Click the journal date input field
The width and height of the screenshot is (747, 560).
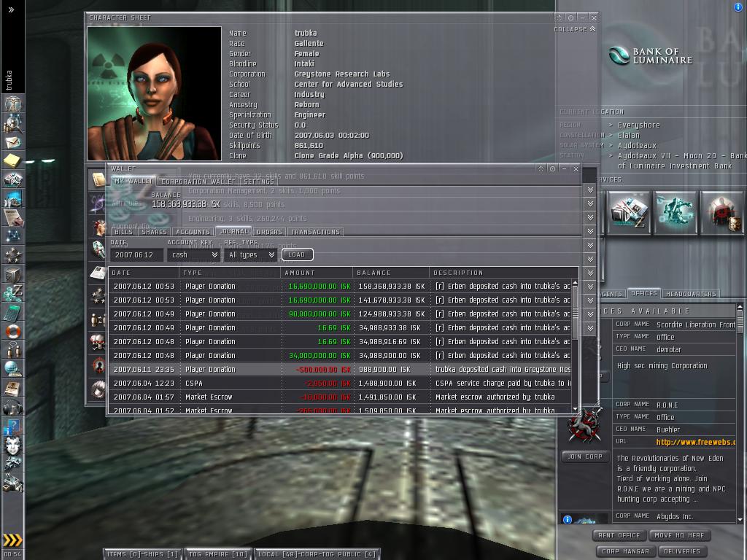tap(136, 254)
